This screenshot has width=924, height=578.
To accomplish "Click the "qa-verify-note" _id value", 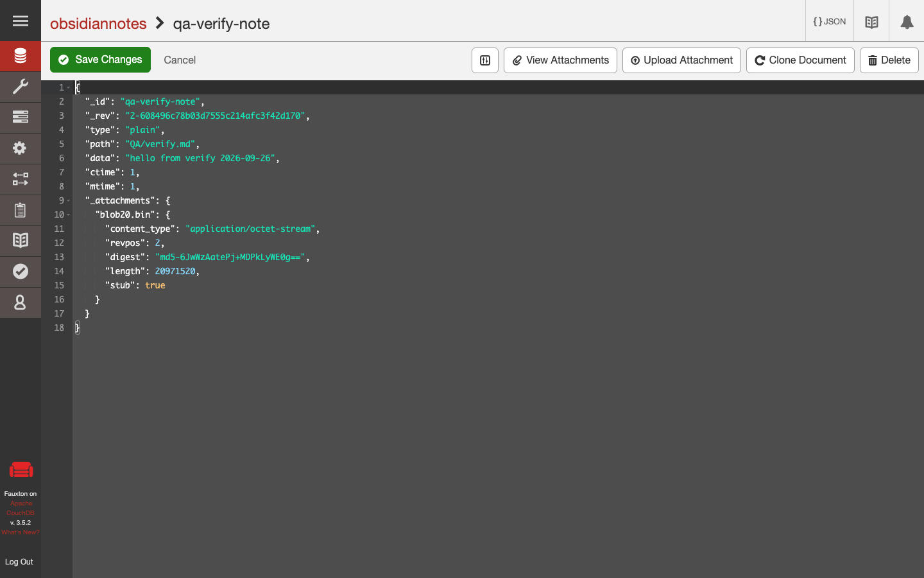I will tap(160, 101).
